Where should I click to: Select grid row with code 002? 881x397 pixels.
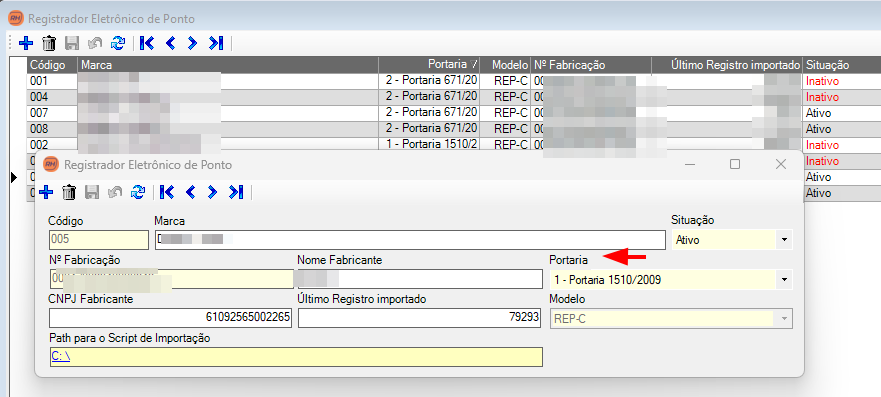(x=454, y=144)
